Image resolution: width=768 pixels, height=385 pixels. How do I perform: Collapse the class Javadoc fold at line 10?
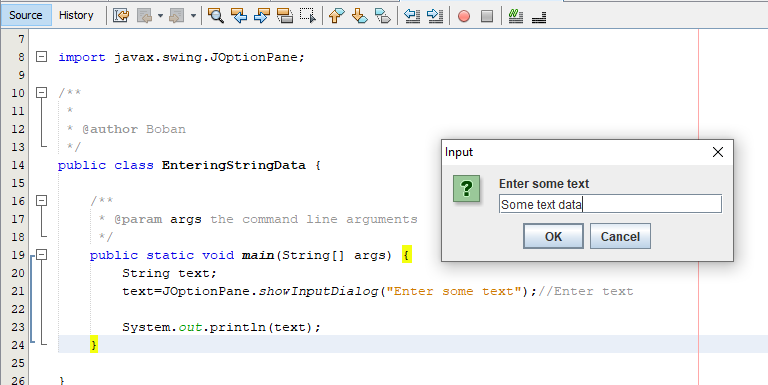42,93
